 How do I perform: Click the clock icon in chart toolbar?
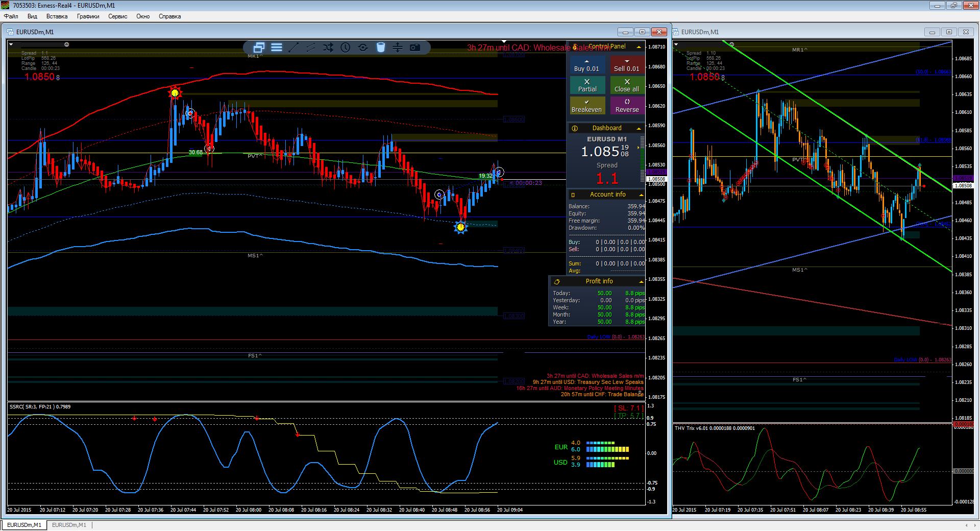[x=346, y=47]
